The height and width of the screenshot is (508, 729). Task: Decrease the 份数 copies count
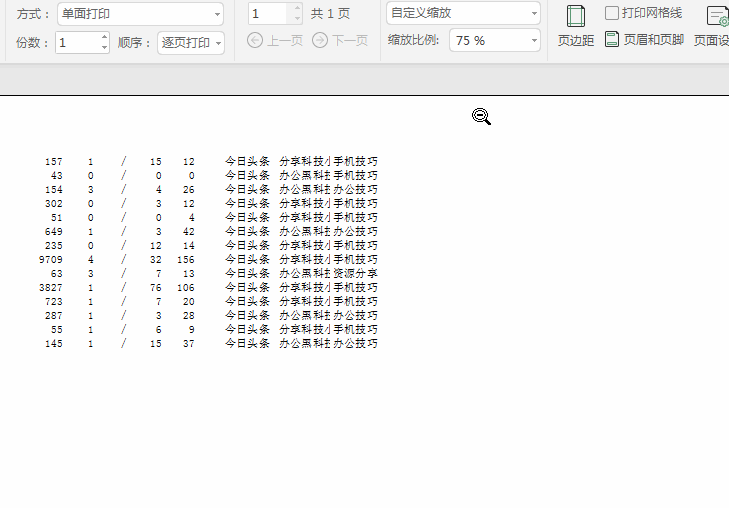point(104,47)
